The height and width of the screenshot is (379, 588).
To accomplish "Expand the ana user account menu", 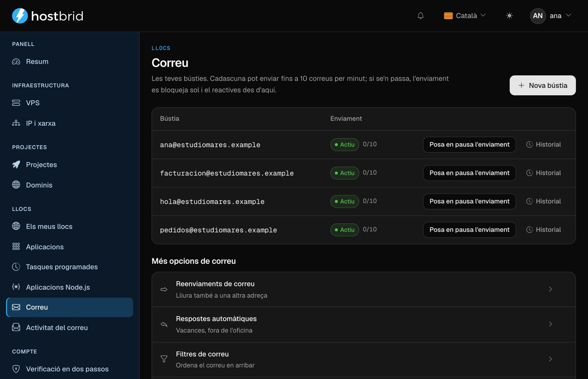I will tap(551, 16).
